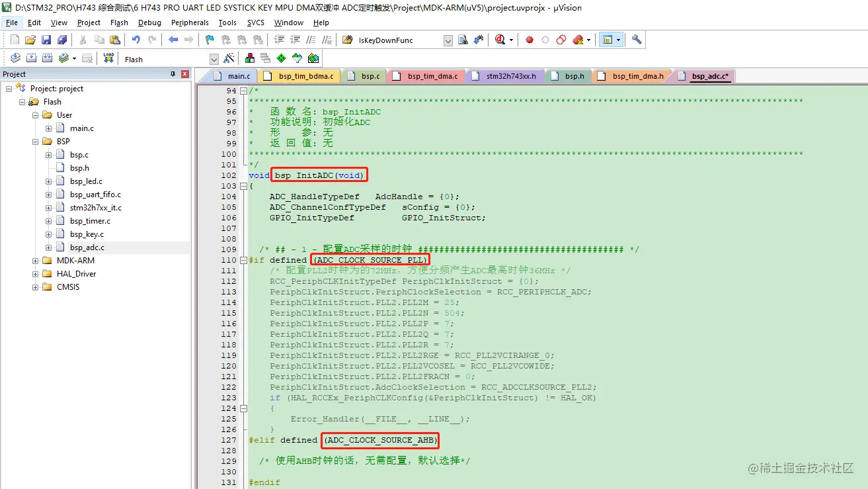The height and width of the screenshot is (489, 868).
Task: Close the Project panel with the red X
Action: click(x=185, y=74)
